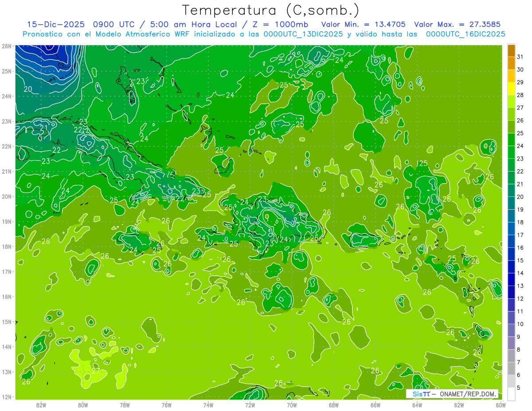Click the color scale label 9
This screenshot has height=411, width=532.
click(x=519, y=337)
